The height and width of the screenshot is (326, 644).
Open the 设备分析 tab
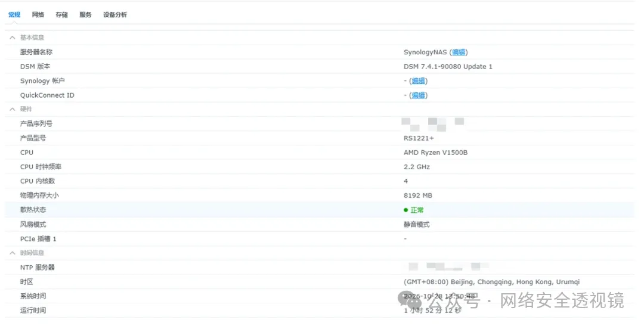(115, 15)
